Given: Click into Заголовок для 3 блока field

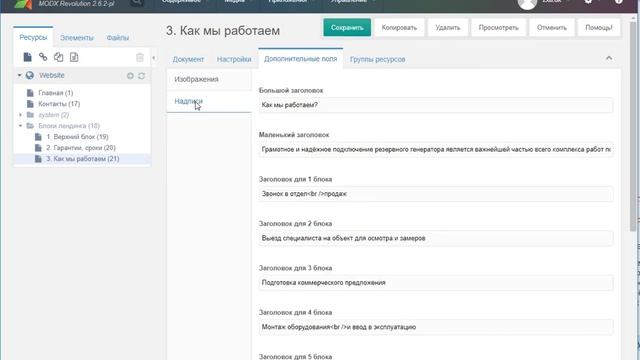Looking at the screenshot, I should (436, 283).
